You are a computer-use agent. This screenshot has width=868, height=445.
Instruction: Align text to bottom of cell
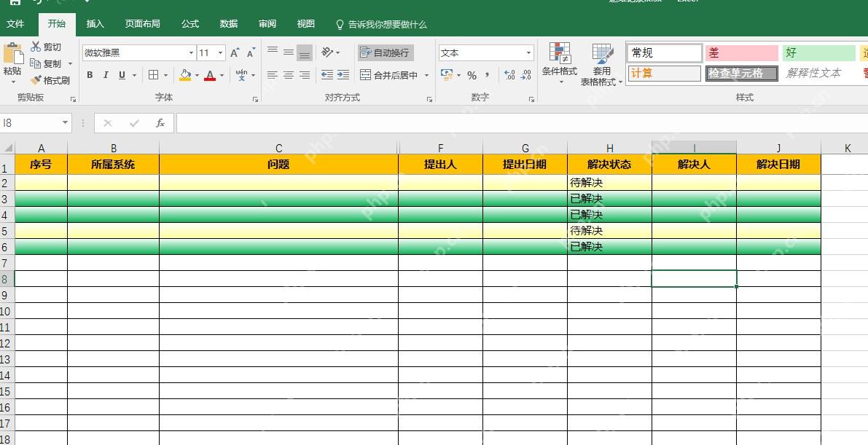pyautogui.click(x=305, y=52)
